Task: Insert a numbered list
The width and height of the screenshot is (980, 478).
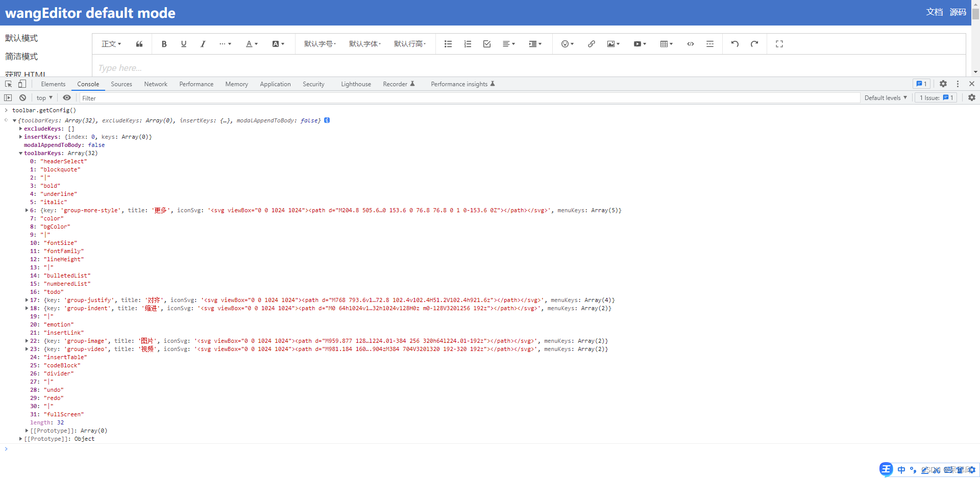Action: click(x=468, y=44)
